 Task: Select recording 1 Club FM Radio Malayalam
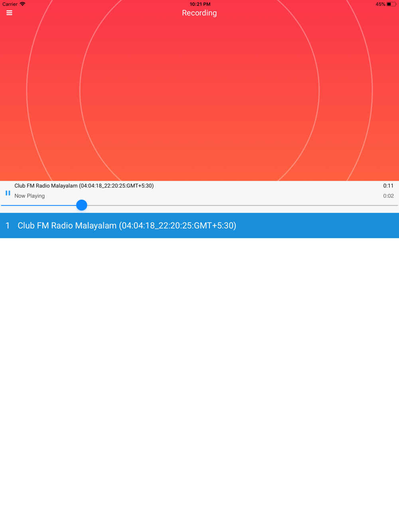pos(199,225)
